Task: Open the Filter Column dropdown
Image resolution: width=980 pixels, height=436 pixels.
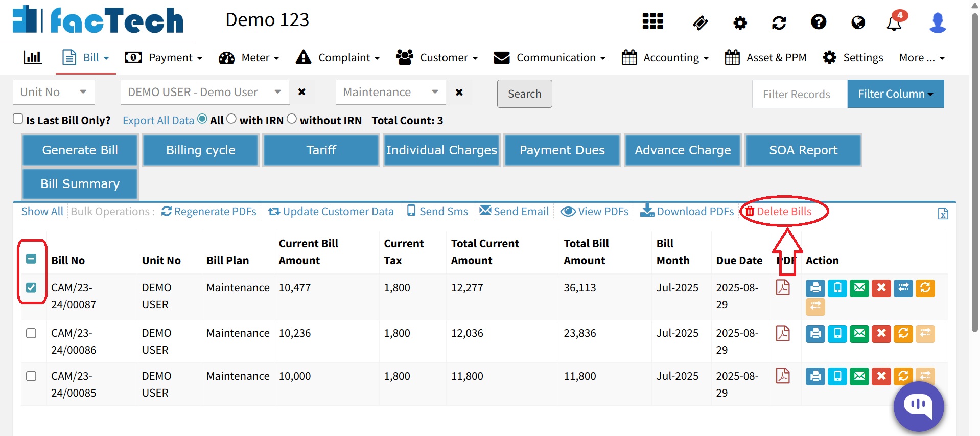Action: click(x=895, y=94)
